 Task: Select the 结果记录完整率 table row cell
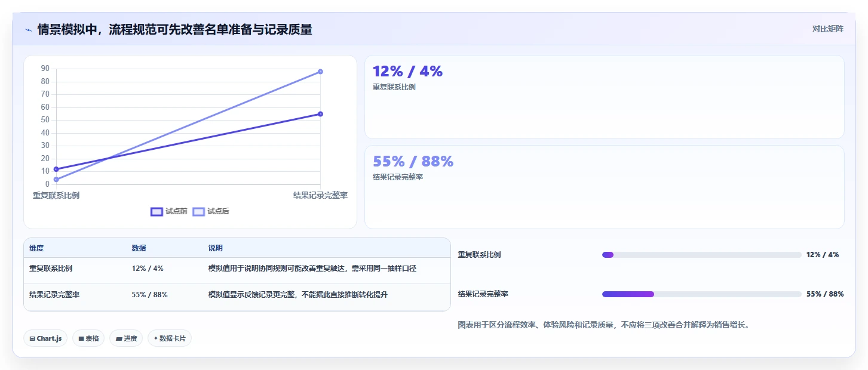pyautogui.click(x=54, y=294)
